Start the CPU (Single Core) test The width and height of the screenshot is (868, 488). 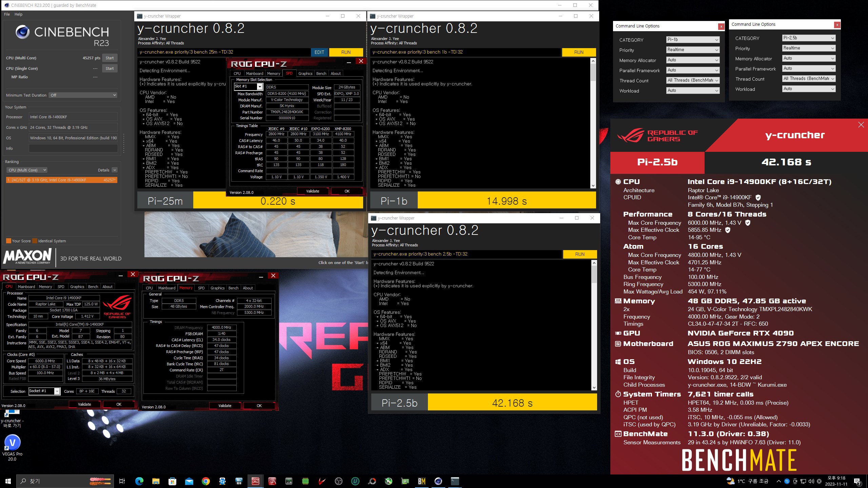click(x=110, y=68)
